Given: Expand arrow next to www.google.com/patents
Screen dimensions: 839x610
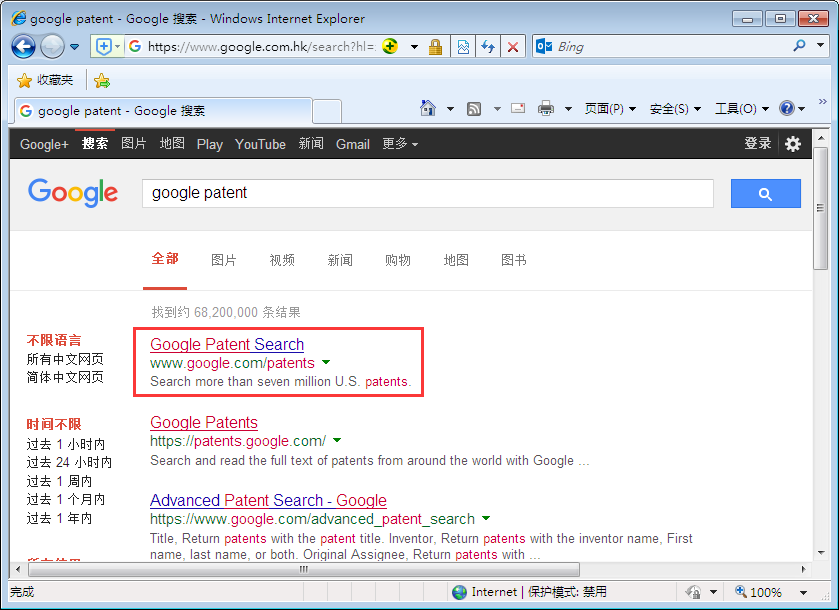Looking at the screenshot, I should click(326, 363).
